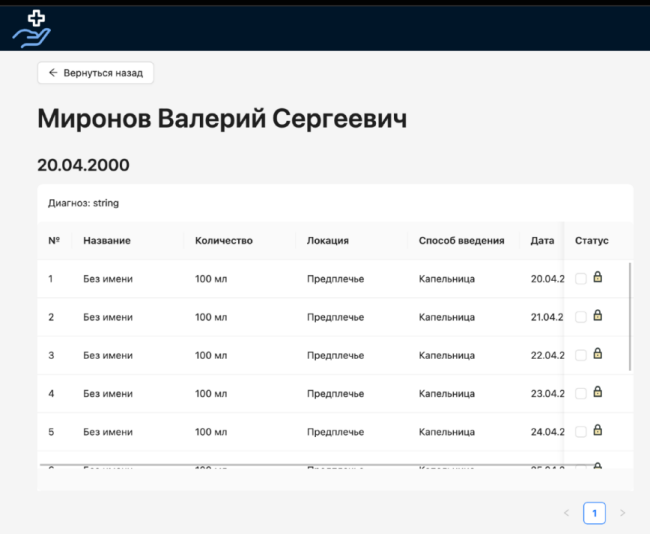The width and height of the screenshot is (650, 534).
Task: Click Предплечье in row 4
Action: tap(335, 393)
